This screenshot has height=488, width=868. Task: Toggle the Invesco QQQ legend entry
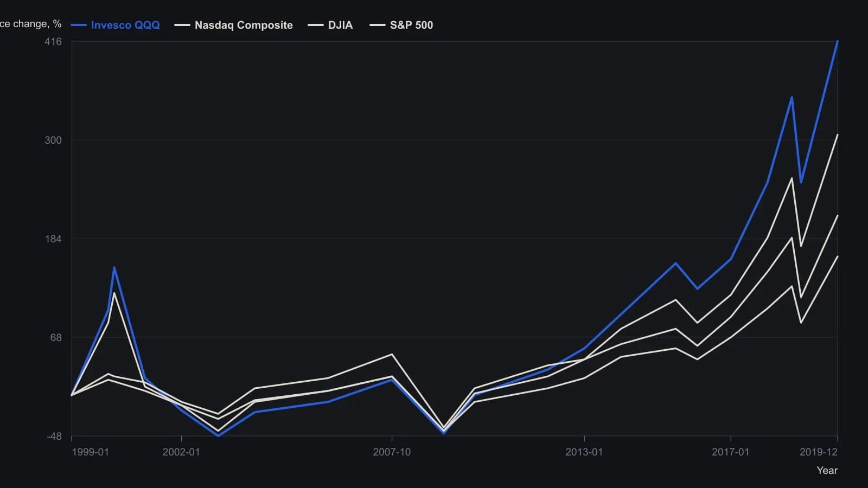click(115, 25)
